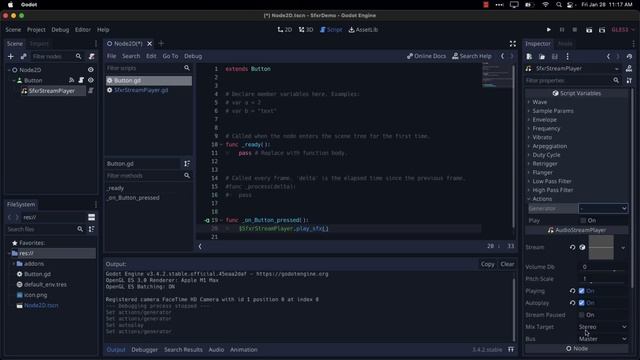This screenshot has height=360, width=640.
Task: Open Inspector extra options menu dots
Action: point(567,56)
